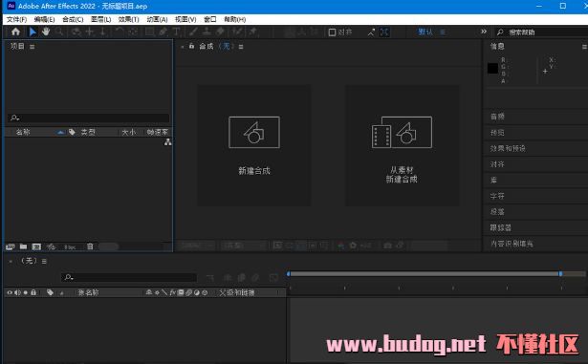Select the Clone Stamp tool
This screenshot has height=364, width=588.
click(207, 32)
